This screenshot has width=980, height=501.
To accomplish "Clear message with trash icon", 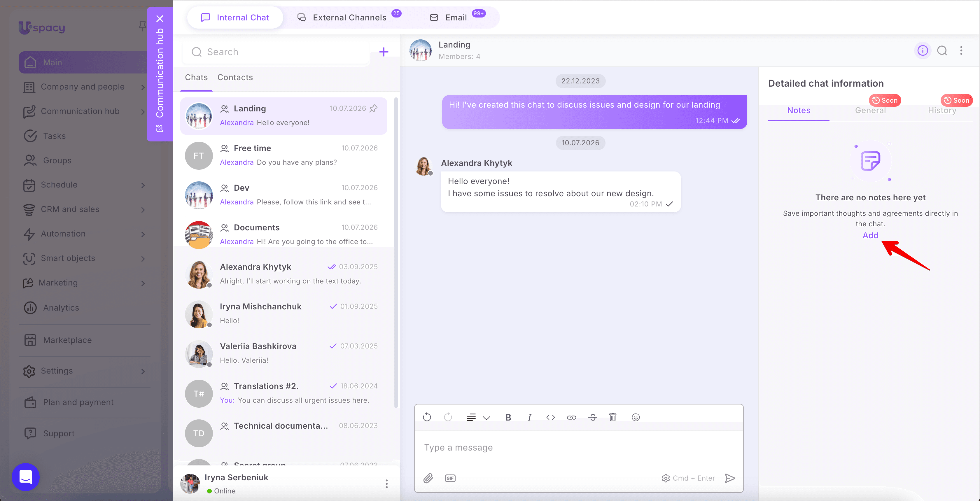I will [613, 417].
